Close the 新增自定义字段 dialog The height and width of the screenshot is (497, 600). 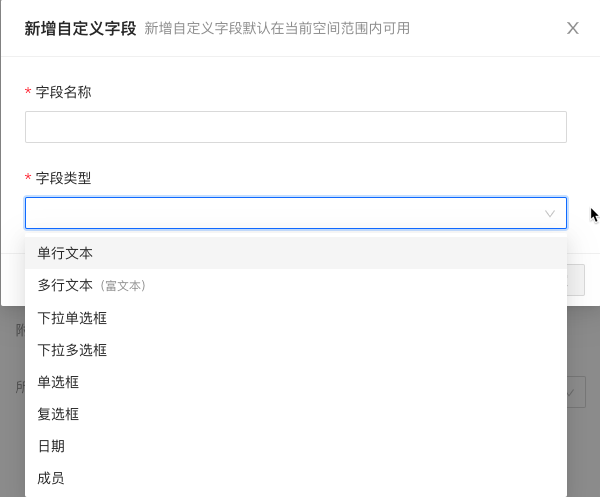[x=573, y=28]
